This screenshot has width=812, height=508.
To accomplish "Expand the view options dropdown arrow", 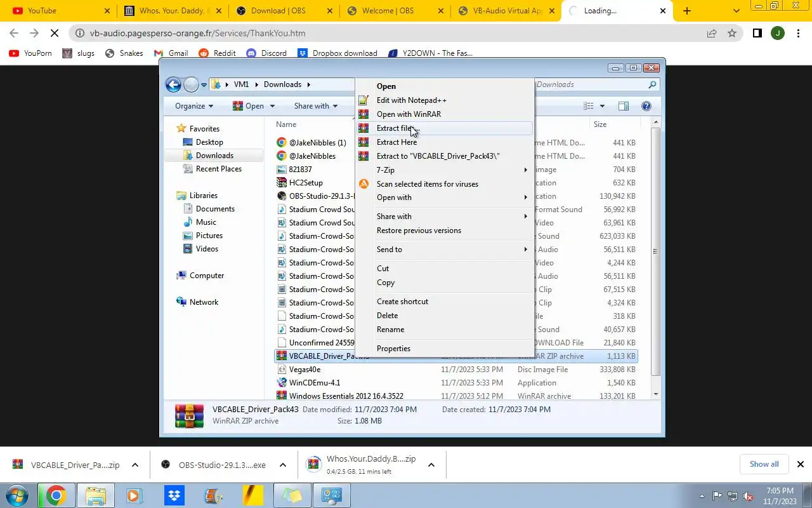I will point(602,106).
